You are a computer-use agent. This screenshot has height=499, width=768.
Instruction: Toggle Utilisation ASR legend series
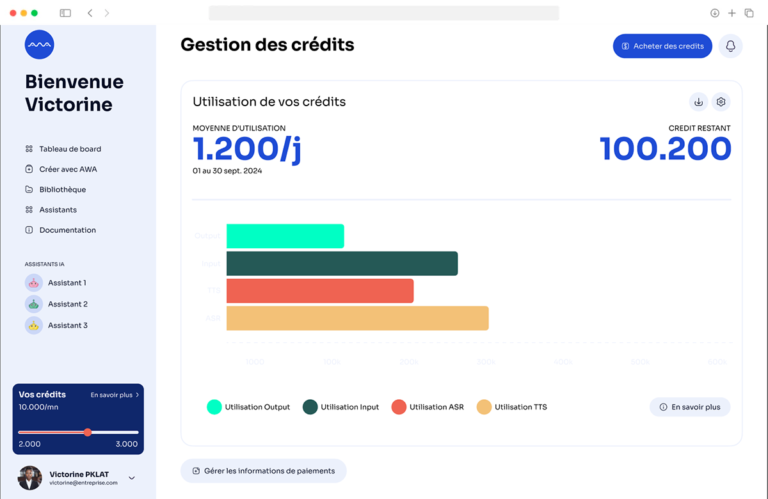pyautogui.click(x=428, y=407)
